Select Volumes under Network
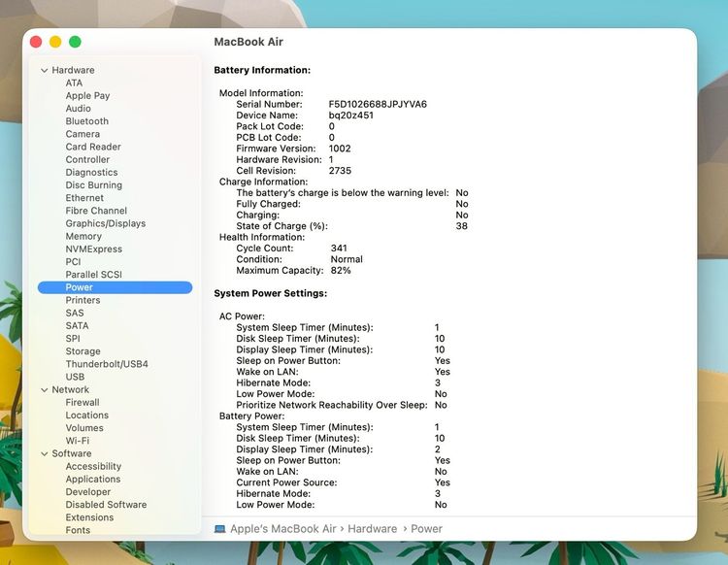 (x=84, y=428)
